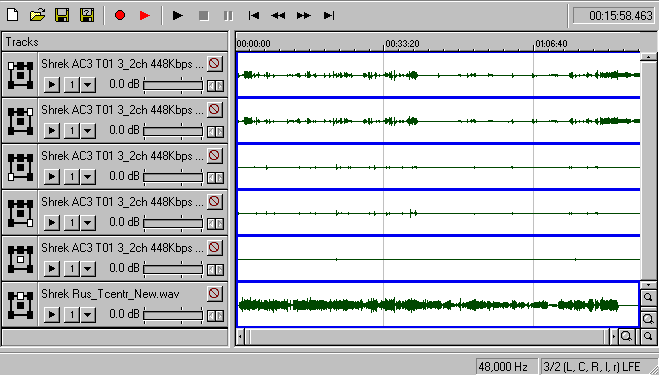
Task: Select the Shrek Rus_Tcentr_New.wav track name
Action: [110, 294]
